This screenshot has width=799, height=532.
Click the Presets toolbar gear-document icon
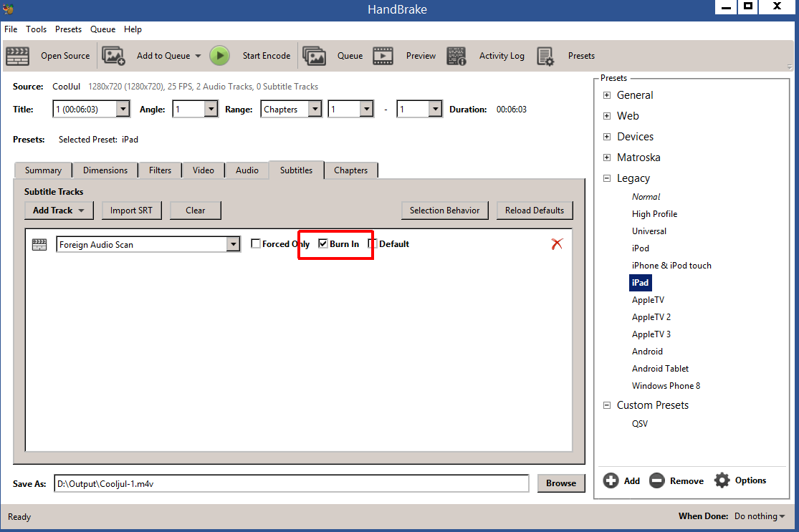(545, 56)
